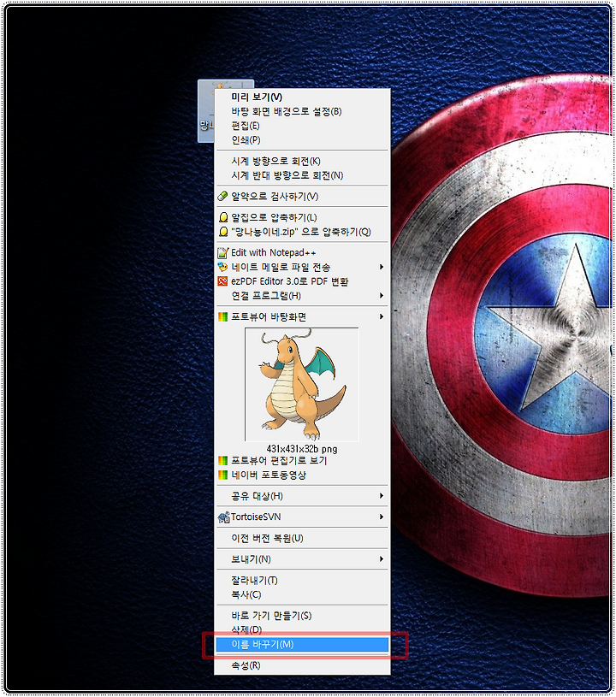Select the highlighted 이름 바꾸기(M) entry

point(303,645)
